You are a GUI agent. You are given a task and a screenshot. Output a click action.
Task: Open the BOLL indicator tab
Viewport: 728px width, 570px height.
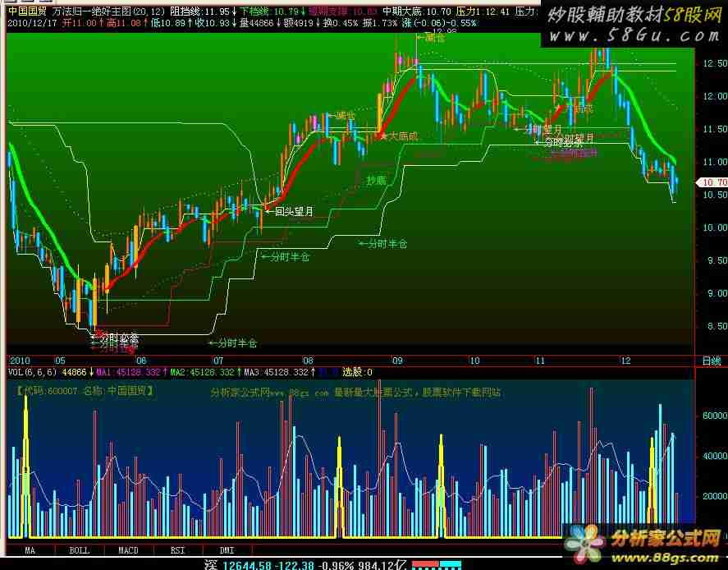click(79, 550)
